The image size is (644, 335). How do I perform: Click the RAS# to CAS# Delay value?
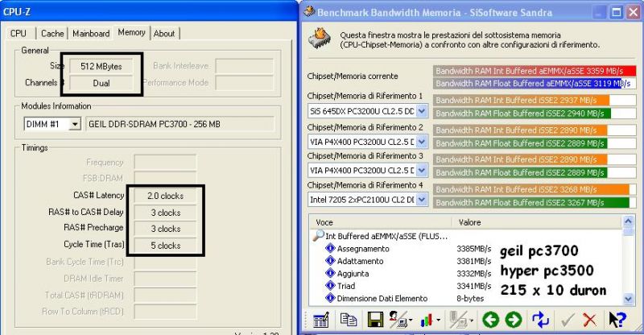165,213
